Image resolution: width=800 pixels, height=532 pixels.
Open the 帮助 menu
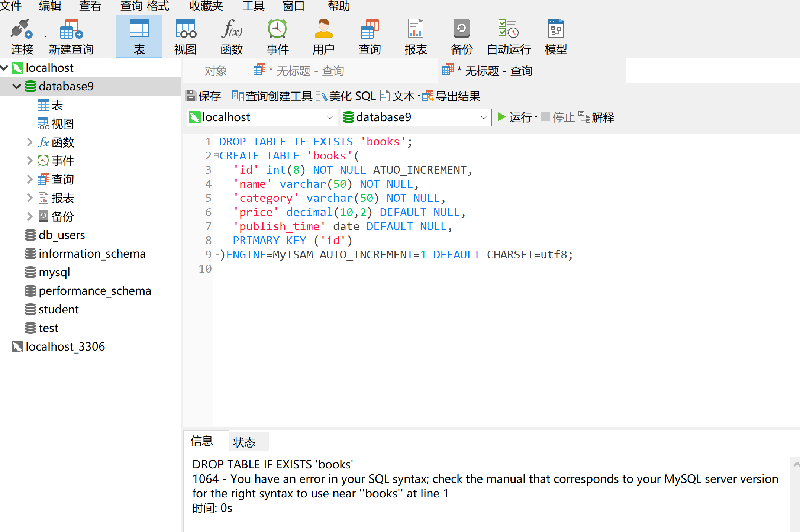coord(339,6)
